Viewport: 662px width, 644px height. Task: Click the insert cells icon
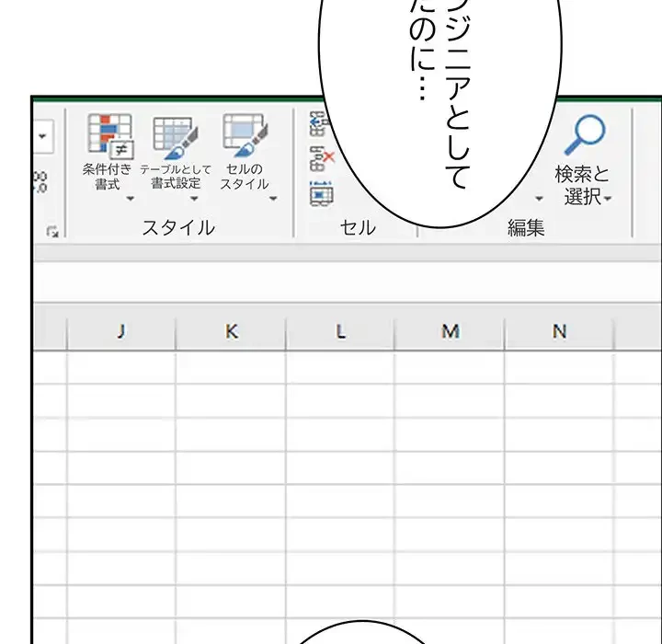[x=319, y=123]
